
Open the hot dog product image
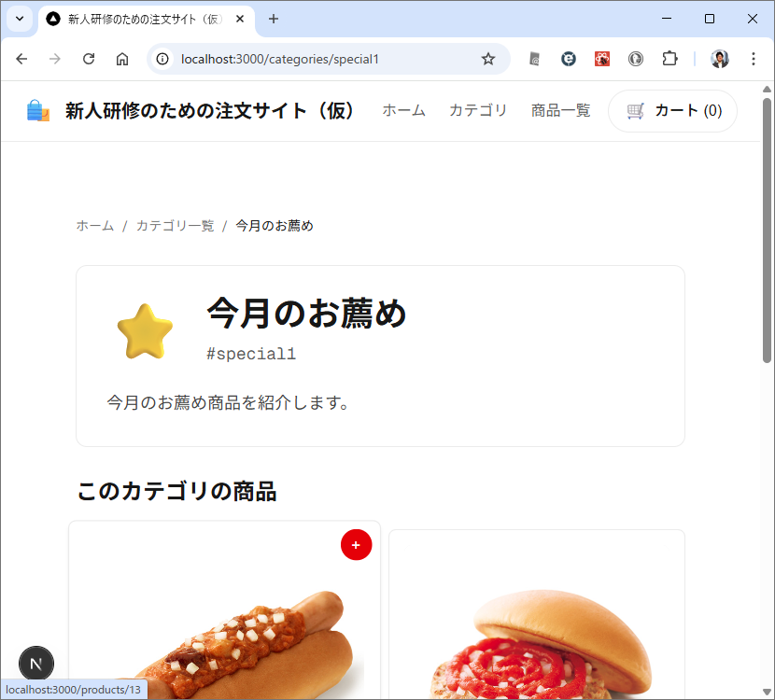tap(224, 637)
